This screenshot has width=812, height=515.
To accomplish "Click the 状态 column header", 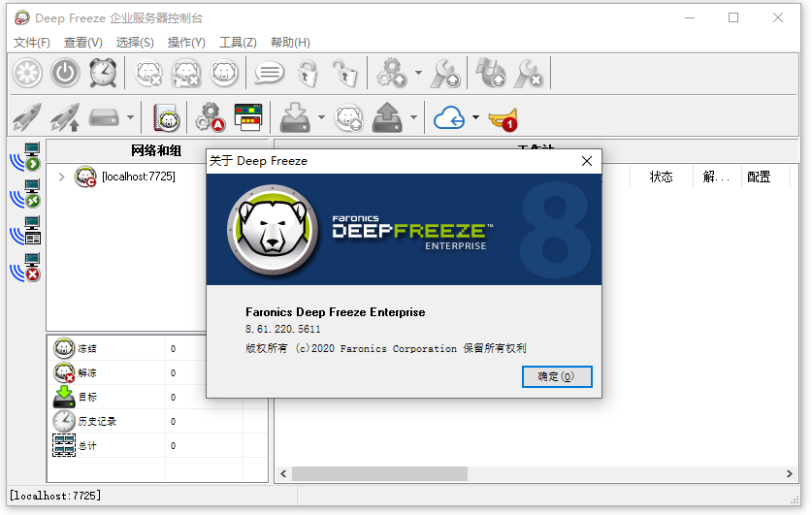I will coord(662,177).
